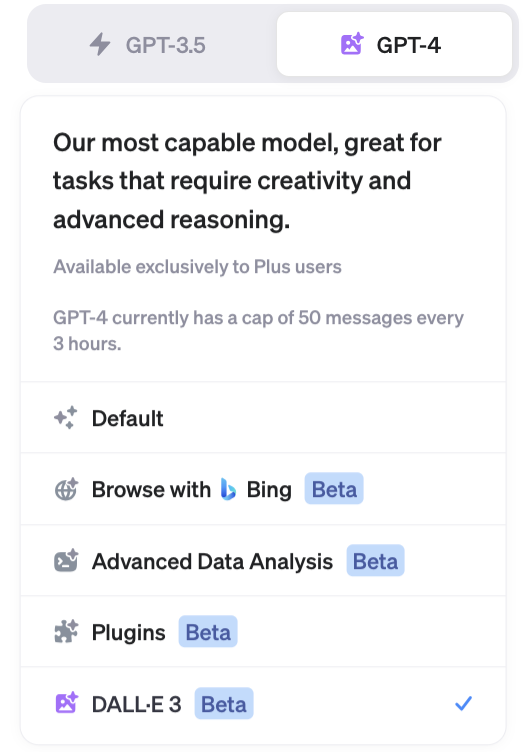Click the purple DALL·E 3 image icon
Image resolution: width=532 pixels, height=752 pixels.
(66, 703)
